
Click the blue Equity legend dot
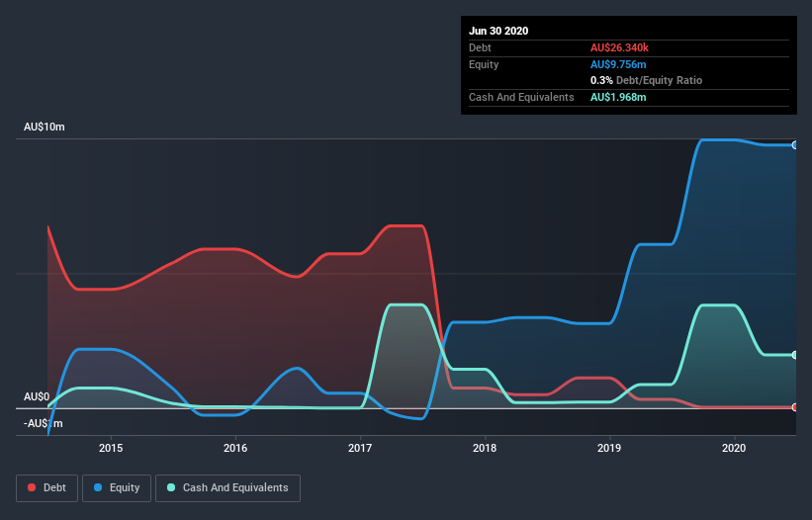98,487
